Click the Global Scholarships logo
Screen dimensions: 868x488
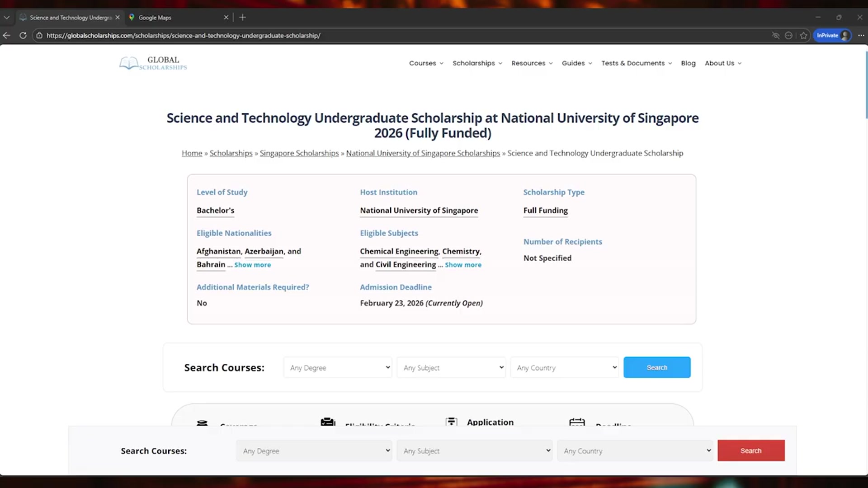tap(152, 63)
